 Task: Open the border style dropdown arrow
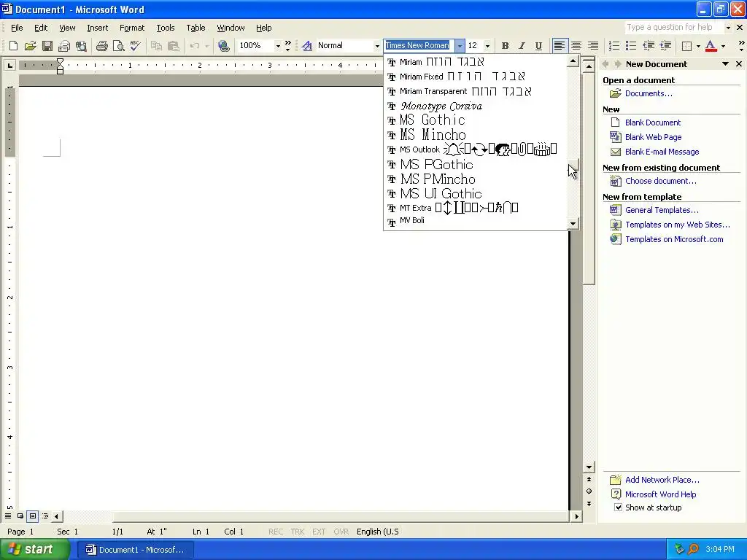tap(698, 46)
